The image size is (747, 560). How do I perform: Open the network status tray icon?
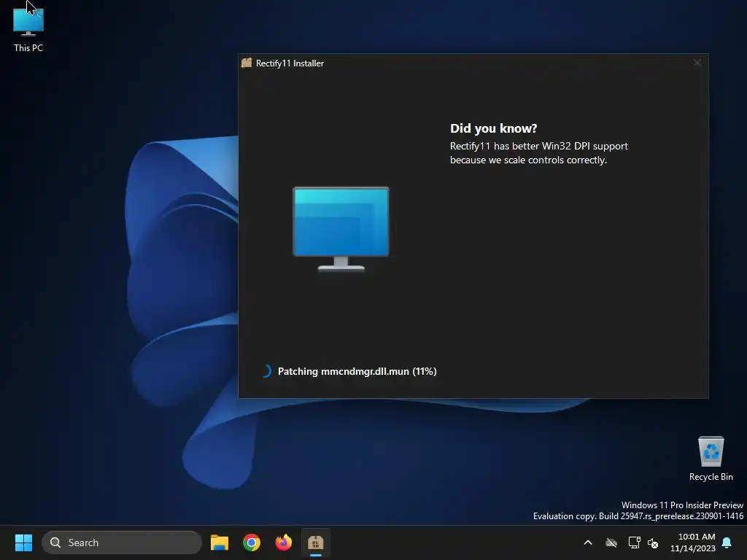click(634, 542)
